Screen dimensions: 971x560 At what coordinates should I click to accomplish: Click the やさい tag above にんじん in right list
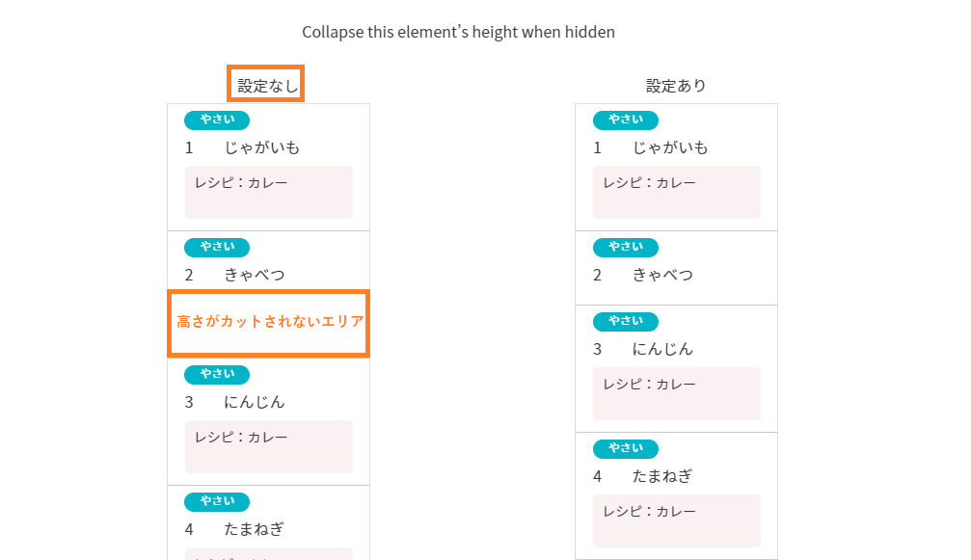tap(626, 321)
